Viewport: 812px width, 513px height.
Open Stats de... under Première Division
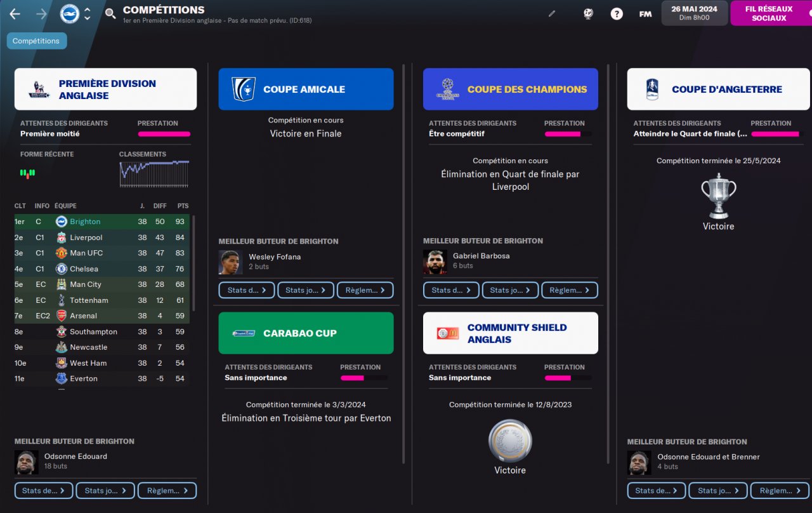pyautogui.click(x=44, y=490)
